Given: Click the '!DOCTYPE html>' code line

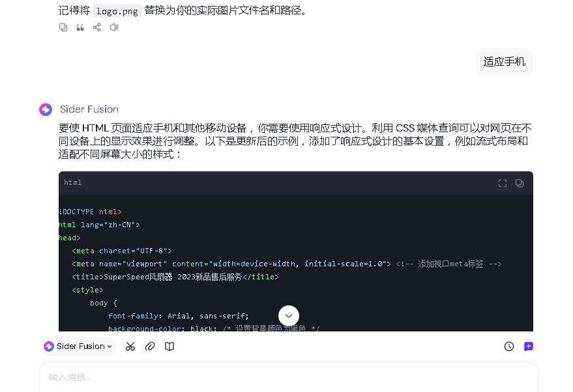Looking at the screenshot, I should coord(90,212).
